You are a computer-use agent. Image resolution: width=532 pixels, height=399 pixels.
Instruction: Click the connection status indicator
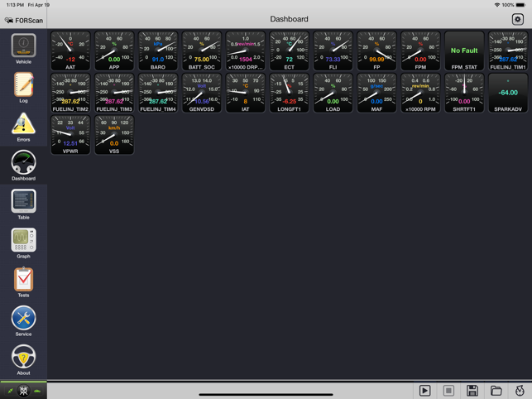point(23,391)
